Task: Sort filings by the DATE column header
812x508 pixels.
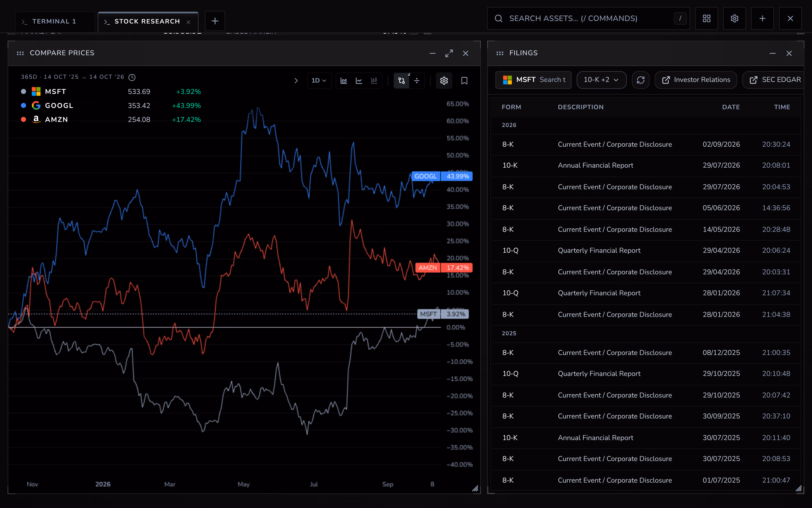Action: click(731, 107)
